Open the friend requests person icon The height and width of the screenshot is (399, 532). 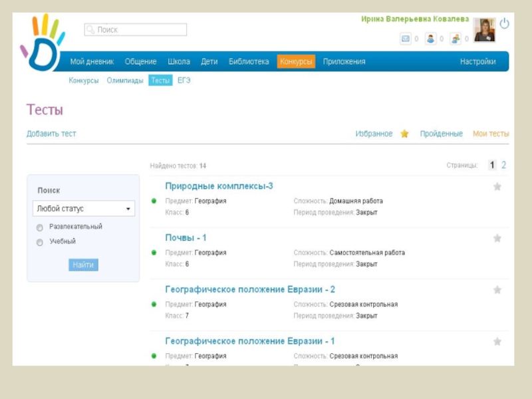pos(430,39)
